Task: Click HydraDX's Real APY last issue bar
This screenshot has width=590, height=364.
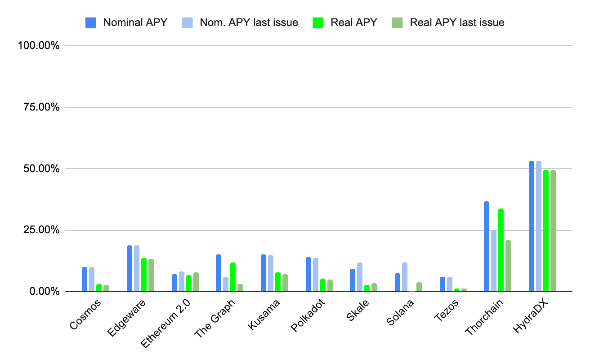Action: (x=553, y=231)
